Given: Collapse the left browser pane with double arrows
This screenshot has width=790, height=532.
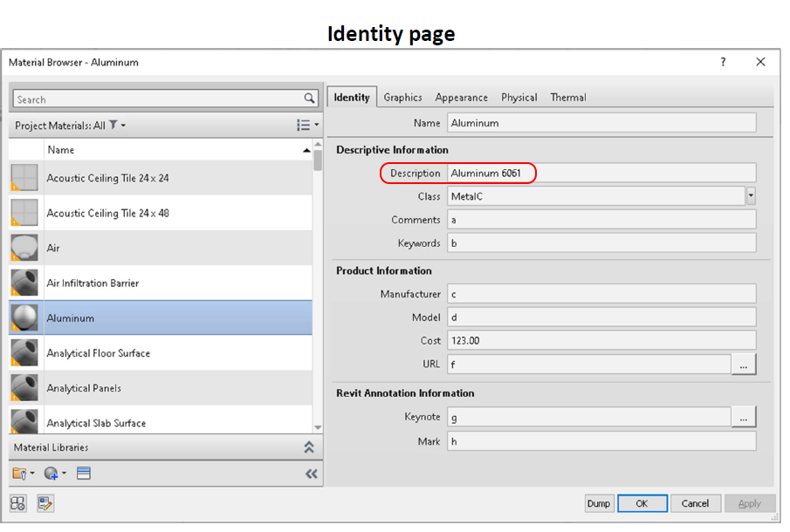Looking at the screenshot, I should coord(312,474).
